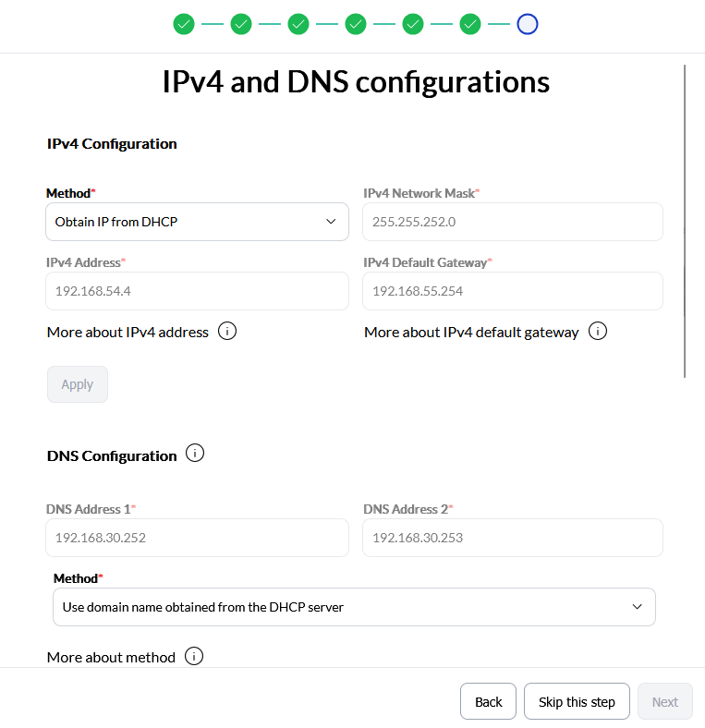This screenshot has height=728, width=705.
Task: Click info icon beside More about IPv4 address
Action: pos(227,331)
